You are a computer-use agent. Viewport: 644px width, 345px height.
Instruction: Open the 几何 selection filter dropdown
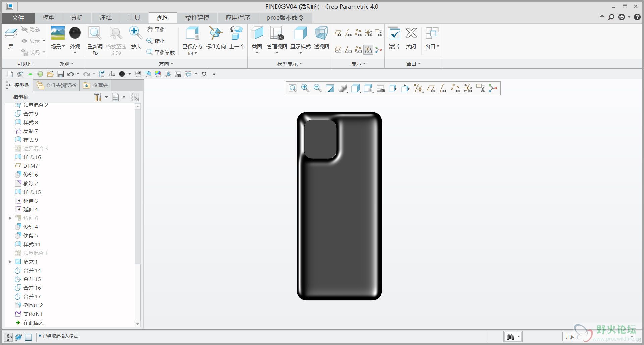[x=632, y=337]
